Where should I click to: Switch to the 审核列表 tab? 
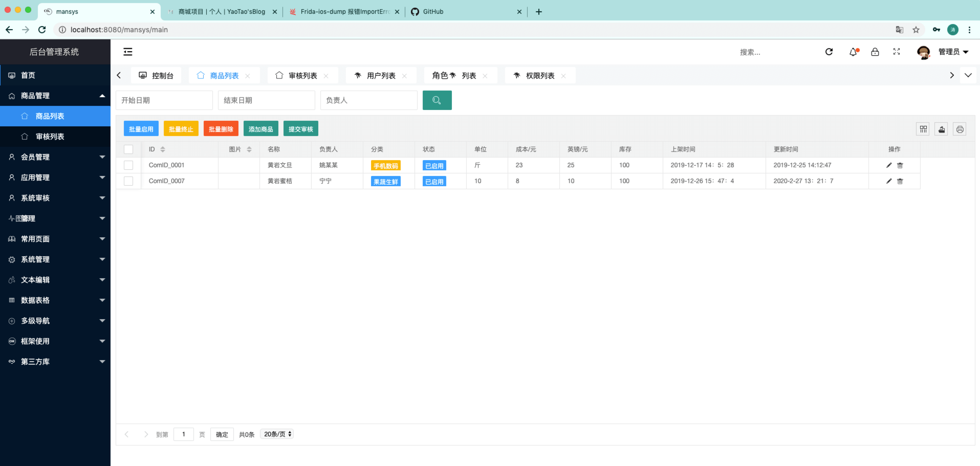coord(302,75)
